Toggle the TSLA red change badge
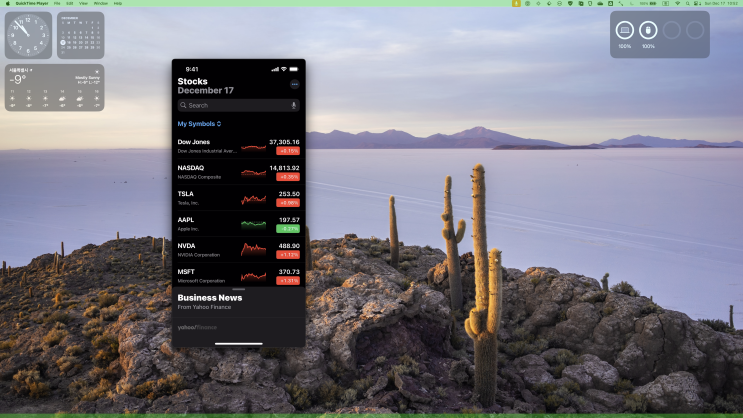 [x=288, y=203]
